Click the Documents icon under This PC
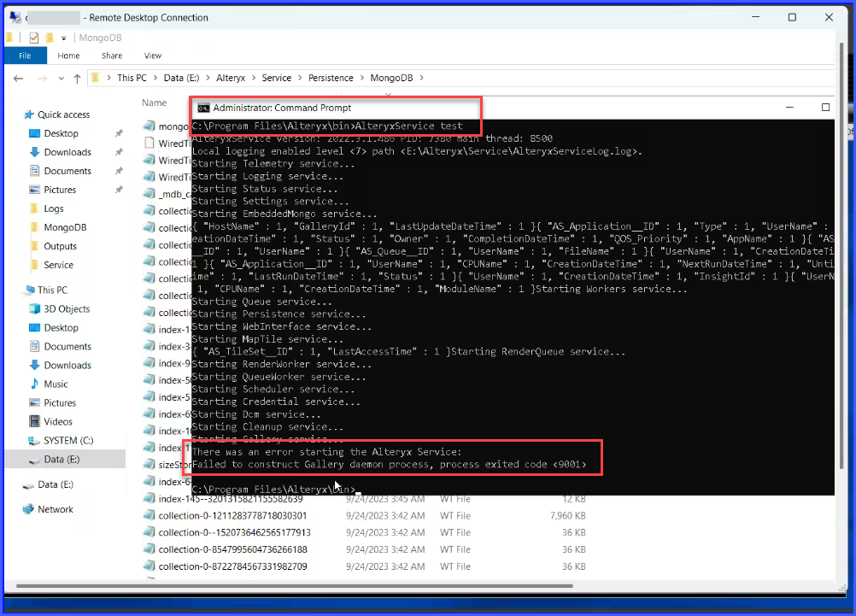Screen dimensions: 856x616 coord(34,346)
